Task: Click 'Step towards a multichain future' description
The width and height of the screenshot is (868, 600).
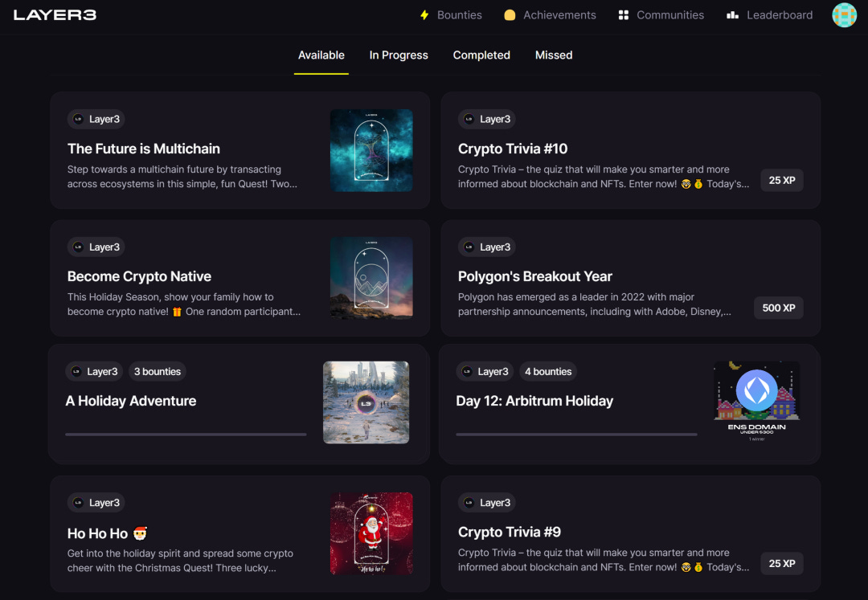Action: (x=182, y=177)
